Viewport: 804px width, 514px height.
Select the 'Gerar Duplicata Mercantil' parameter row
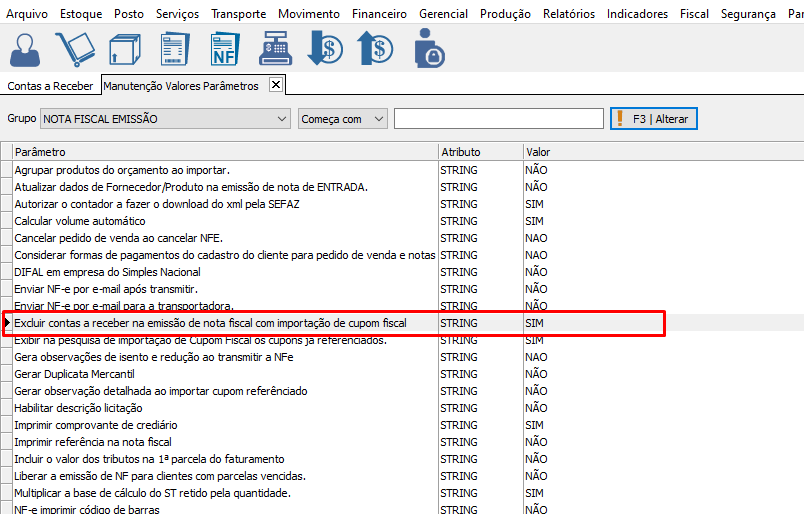(x=77, y=374)
